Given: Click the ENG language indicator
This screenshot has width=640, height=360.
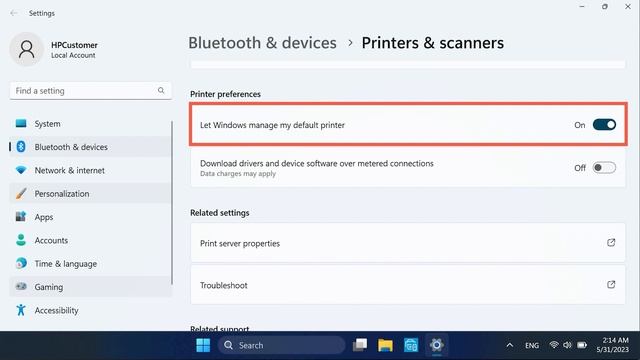Looking at the screenshot, I should pyautogui.click(x=532, y=345).
